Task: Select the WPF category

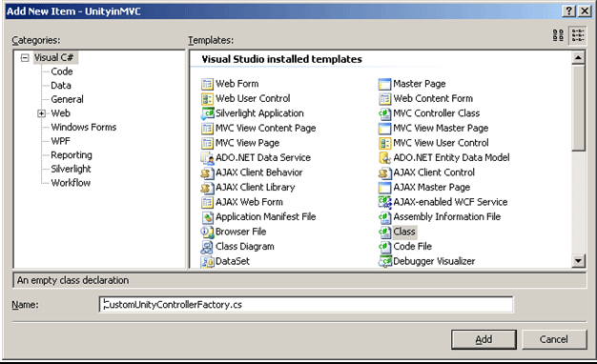Action: (60, 141)
